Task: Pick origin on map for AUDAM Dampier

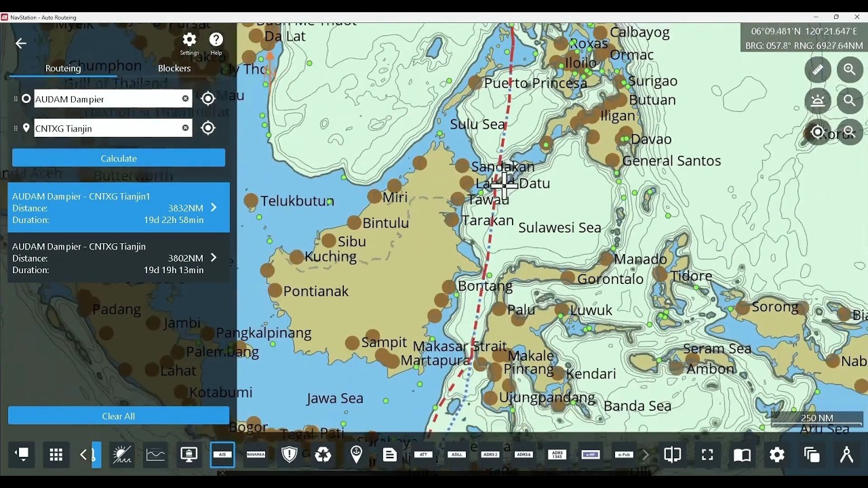Action: click(x=208, y=99)
